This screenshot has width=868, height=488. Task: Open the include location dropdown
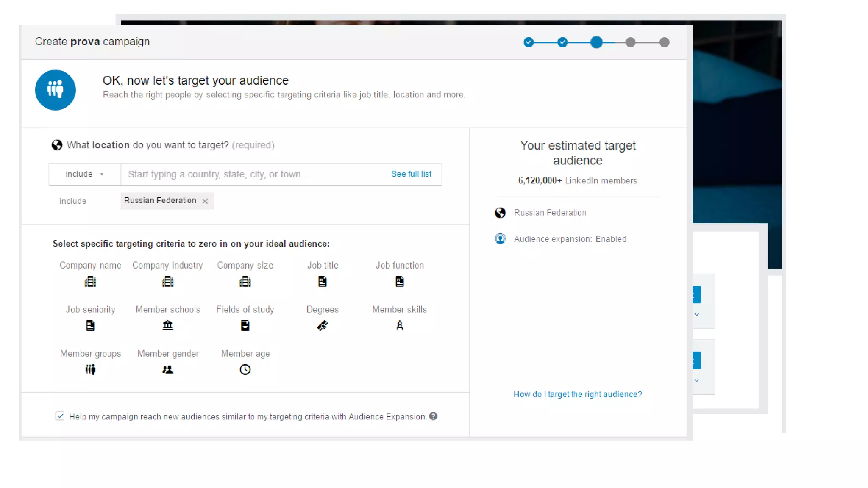tap(84, 174)
